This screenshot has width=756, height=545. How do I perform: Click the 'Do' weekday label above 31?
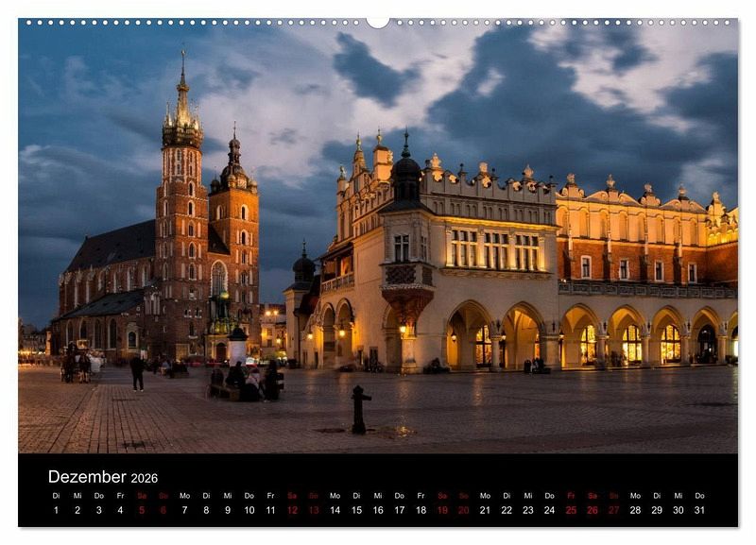tap(699, 495)
